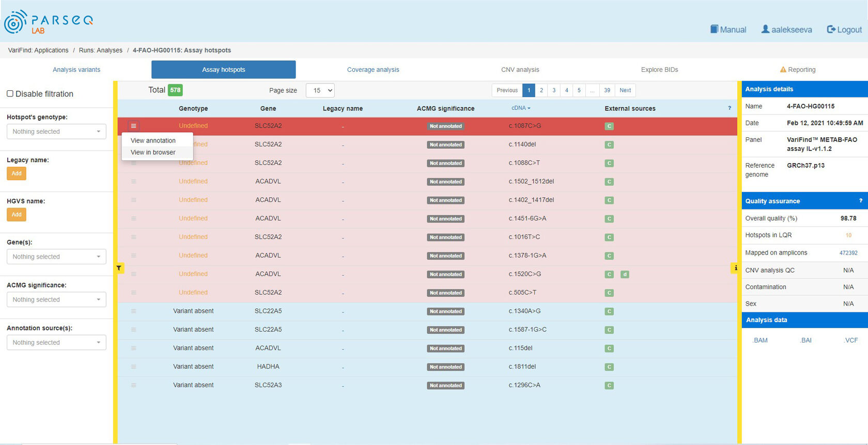Click the 'd' source badge for c.1520C>G
Viewport: 868px width, 445px height.
pos(625,275)
